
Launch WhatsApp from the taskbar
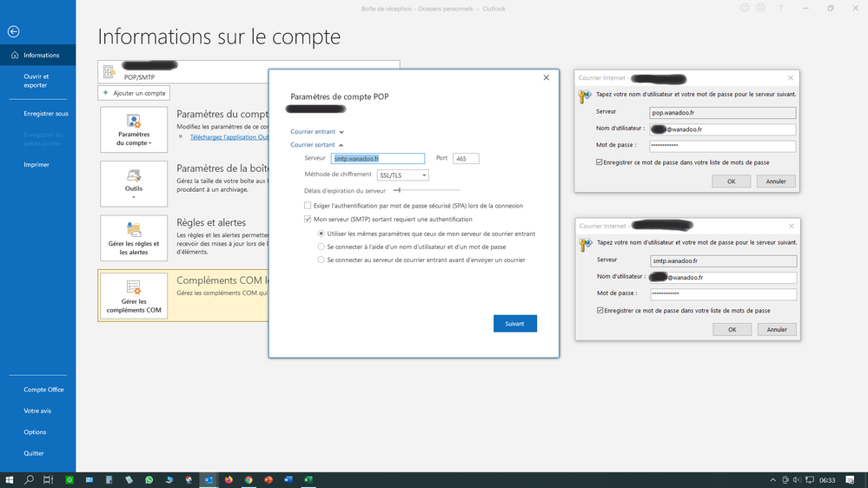(x=149, y=479)
